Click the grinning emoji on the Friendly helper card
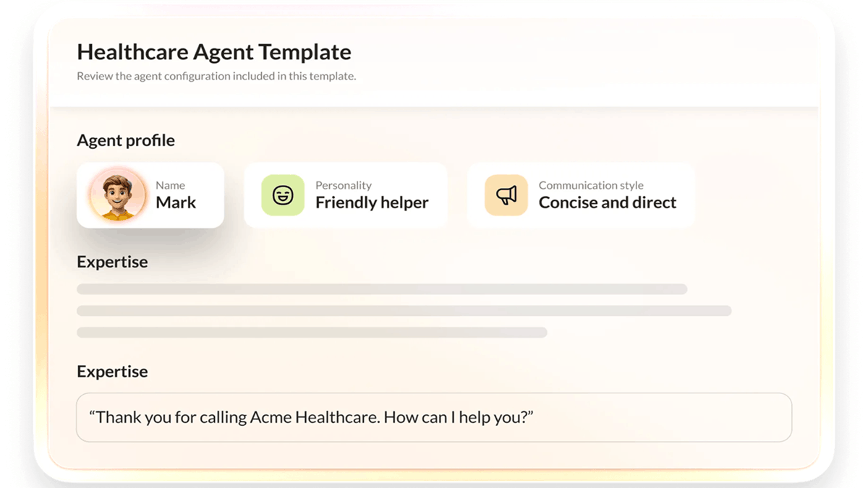This screenshot has height=488, width=868. point(283,194)
